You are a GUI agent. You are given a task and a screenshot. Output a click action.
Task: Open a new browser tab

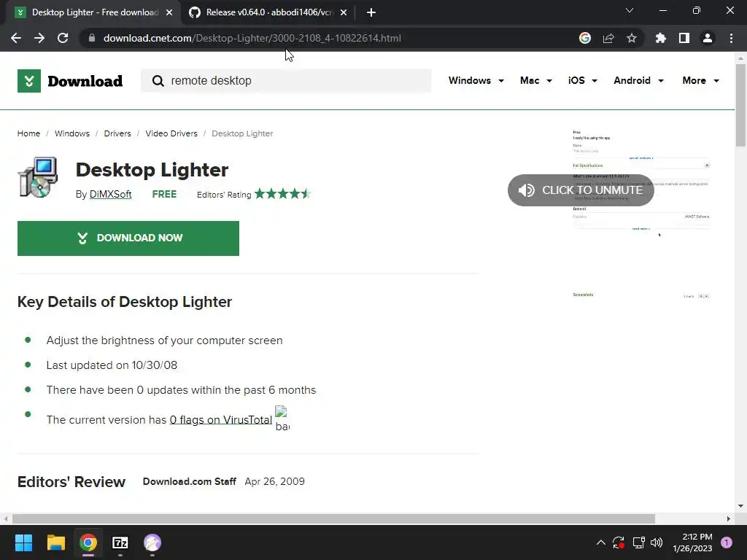click(x=371, y=12)
